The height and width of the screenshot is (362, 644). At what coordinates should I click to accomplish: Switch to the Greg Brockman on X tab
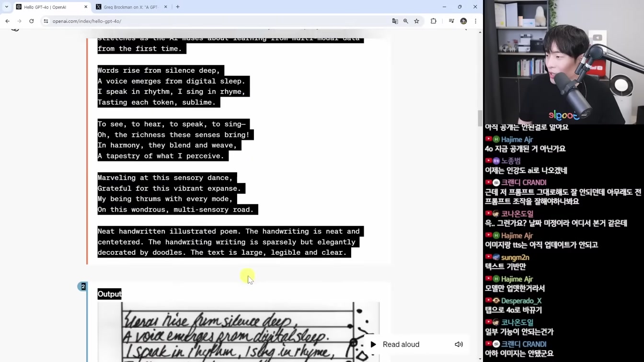[x=131, y=7]
